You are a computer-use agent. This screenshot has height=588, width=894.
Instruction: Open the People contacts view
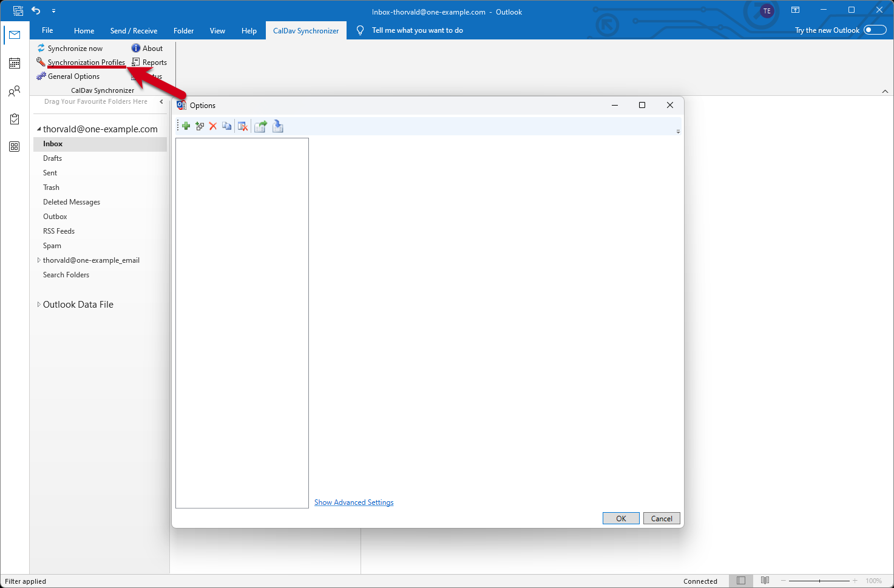click(15, 91)
